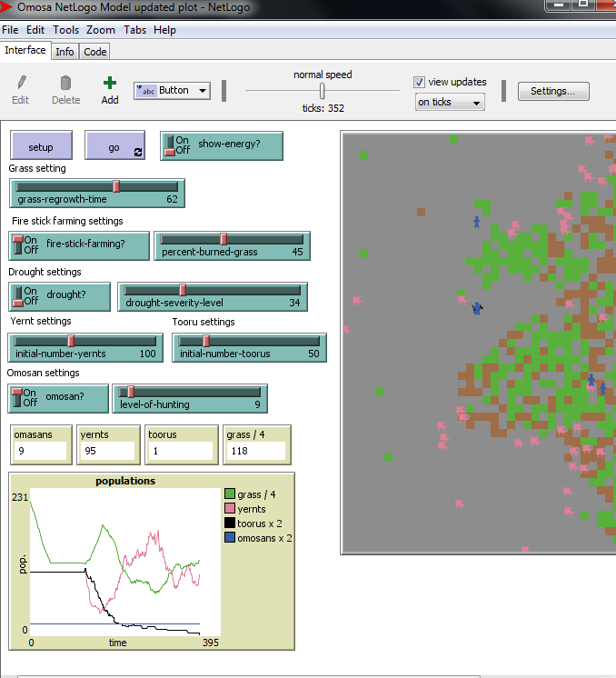The height and width of the screenshot is (678, 616).
Task: Click the setup button
Action: (41, 145)
